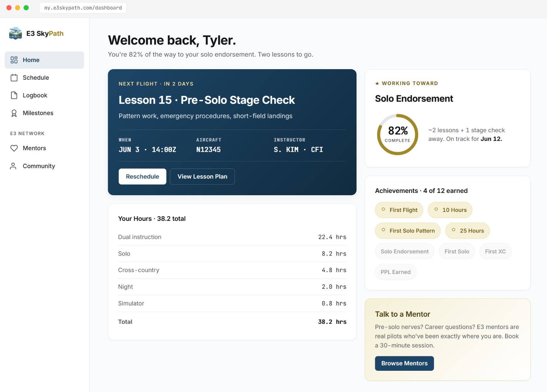Click the Your Hours 38.2 total heading
This screenshot has width=547, height=392.
(152, 219)
